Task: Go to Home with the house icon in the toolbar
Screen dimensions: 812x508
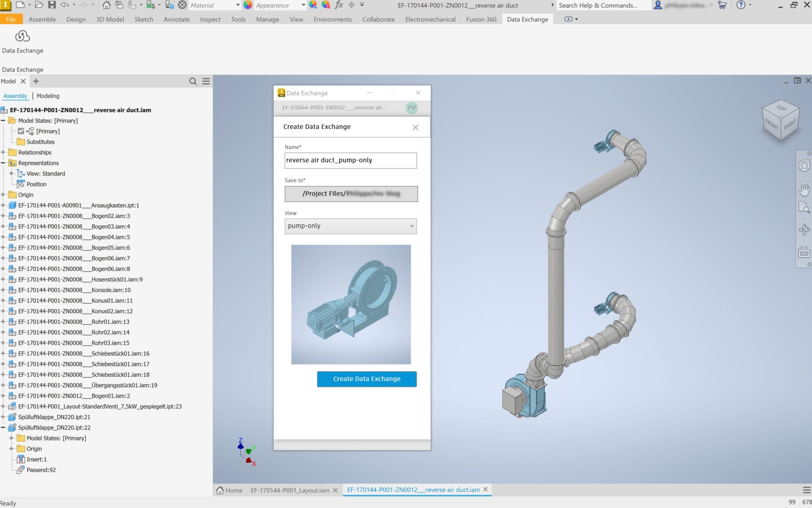Action: click(x=107, y=5)
